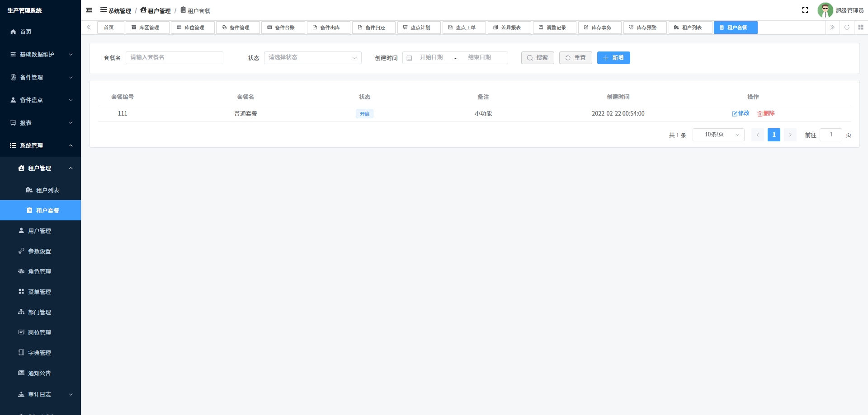Viewport: 868px width, 415px height.
Task: Click the 搜索 search button
Action: pyautogui.click(x=538, y=58)
